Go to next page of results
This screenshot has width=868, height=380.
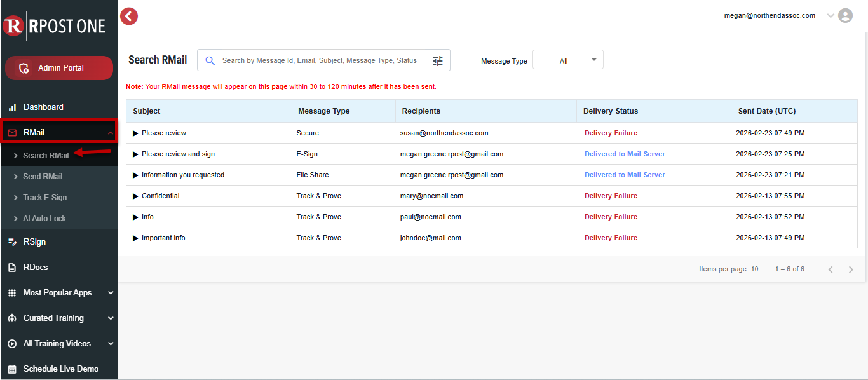tap(851, 269)
